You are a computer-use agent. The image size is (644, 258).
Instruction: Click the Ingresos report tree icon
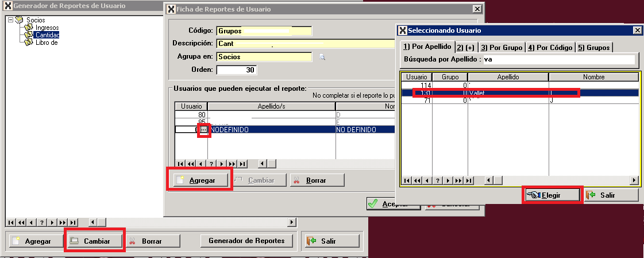(x=29, y=28)
